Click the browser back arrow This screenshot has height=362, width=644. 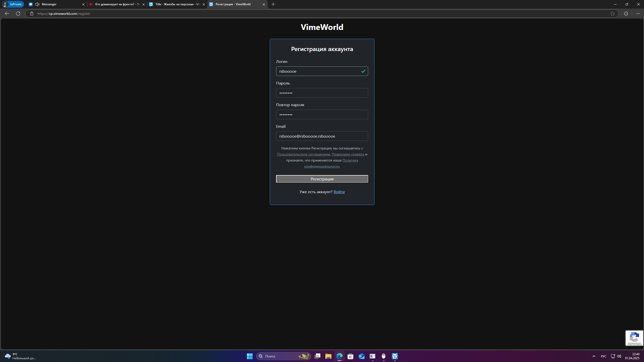[7, 14]
